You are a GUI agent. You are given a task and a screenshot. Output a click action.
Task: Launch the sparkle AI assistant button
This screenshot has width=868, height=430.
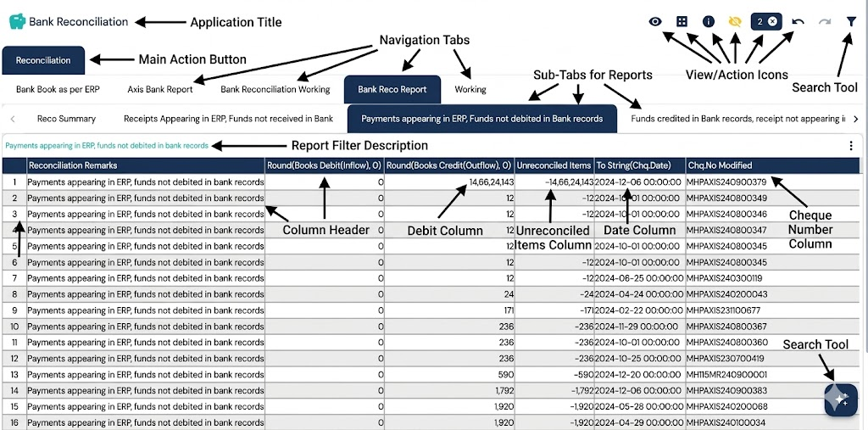pyautogui.click(x=841, y=399)
